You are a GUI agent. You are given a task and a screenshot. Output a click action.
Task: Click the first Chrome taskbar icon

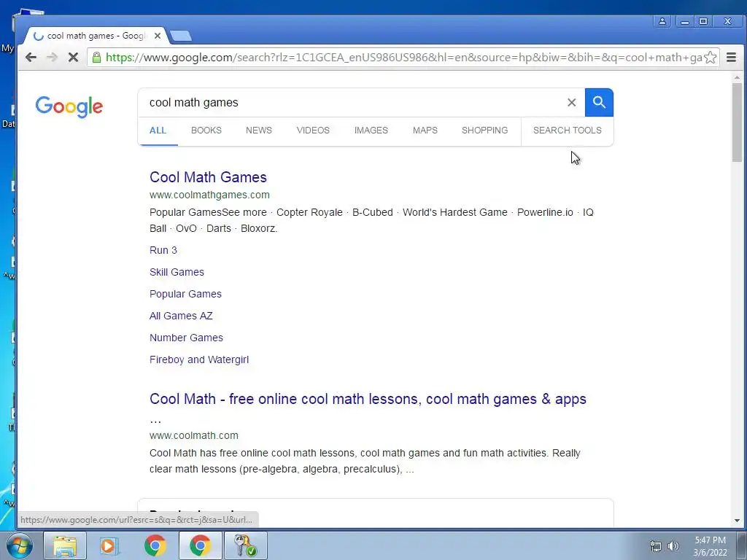155,545
